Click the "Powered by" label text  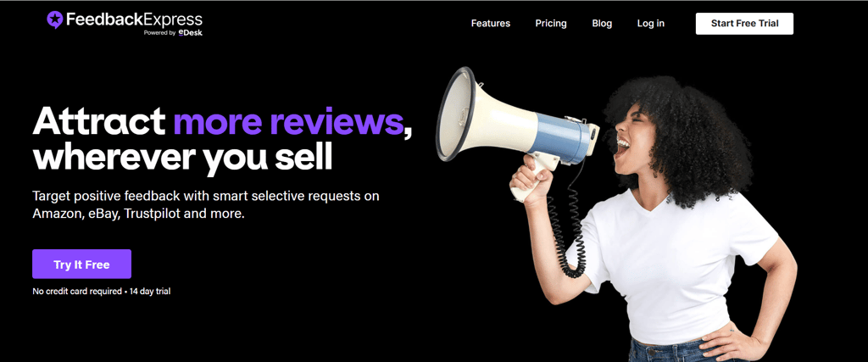coord(160,33)
